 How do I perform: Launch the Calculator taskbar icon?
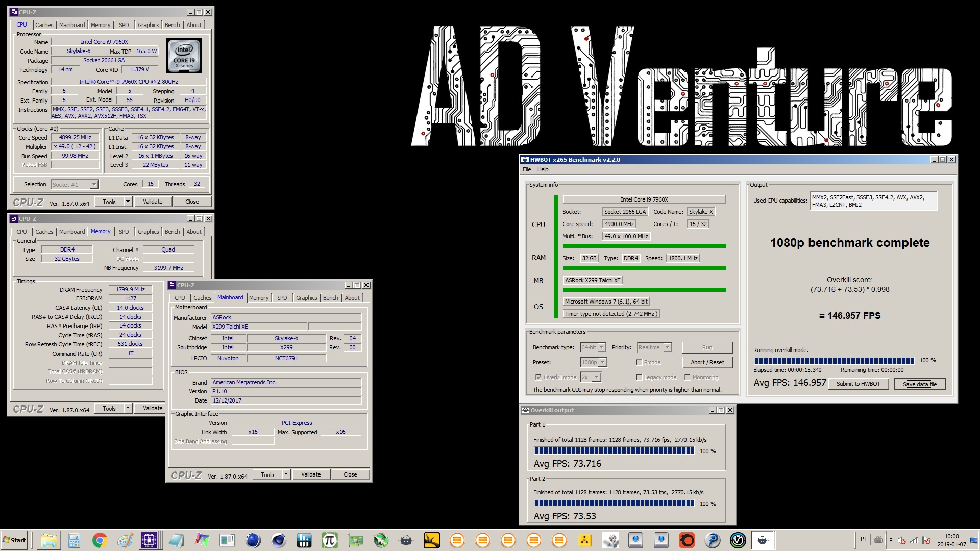tap(75, 540)
